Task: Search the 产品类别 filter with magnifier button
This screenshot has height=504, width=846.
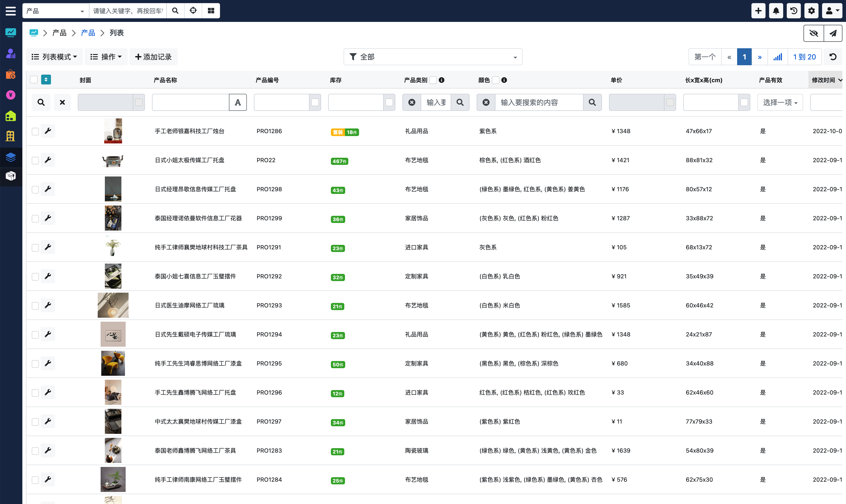Action: click(x=460, y=102)
